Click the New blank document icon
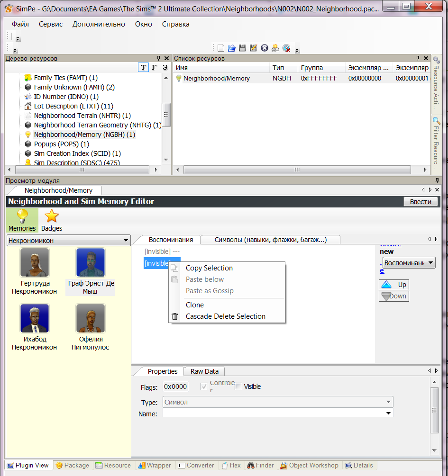This screenshot has width=448, height=476. click(x=221, y=48)
